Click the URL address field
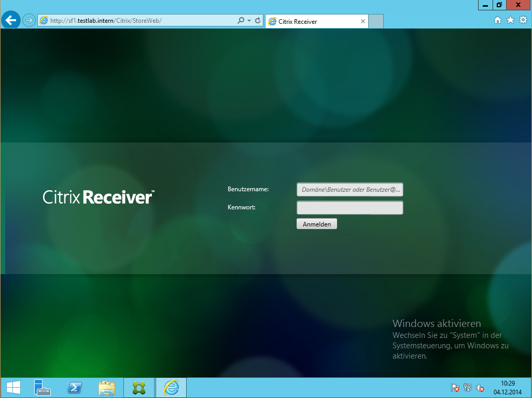 (143, 20)
